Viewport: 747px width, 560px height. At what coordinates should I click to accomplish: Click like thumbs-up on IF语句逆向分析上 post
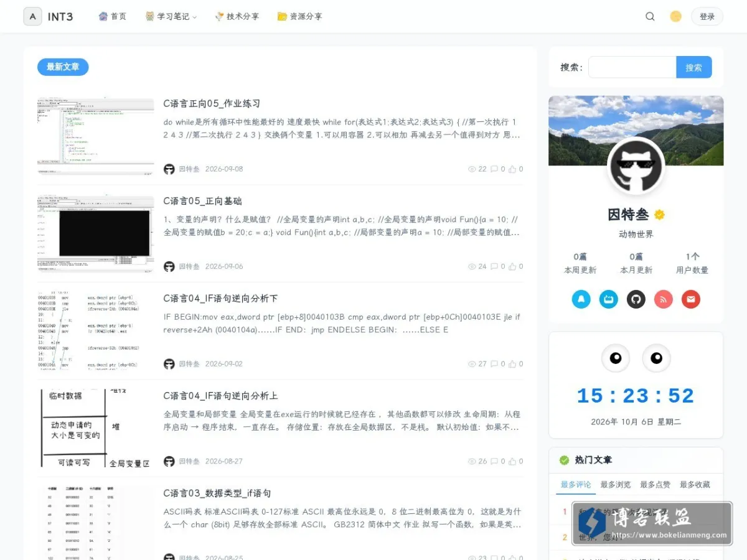click(512, 461)
